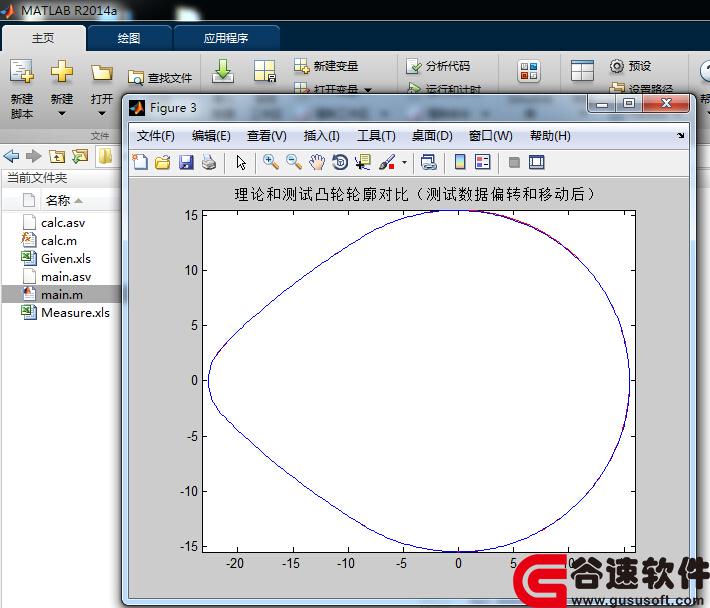Maximize the Figure 3 window

tap(628, 104)
